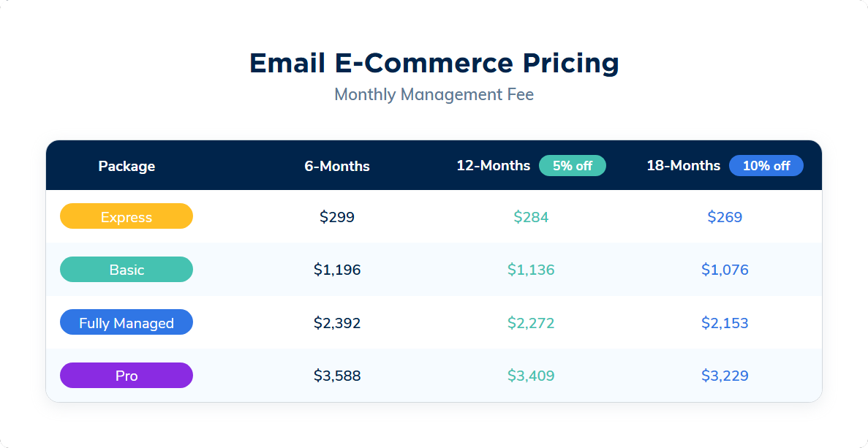This screenshot has height=448, width=868.
Task: Select the $299 Express 6-month price
Action: click(x=337, y=216)
